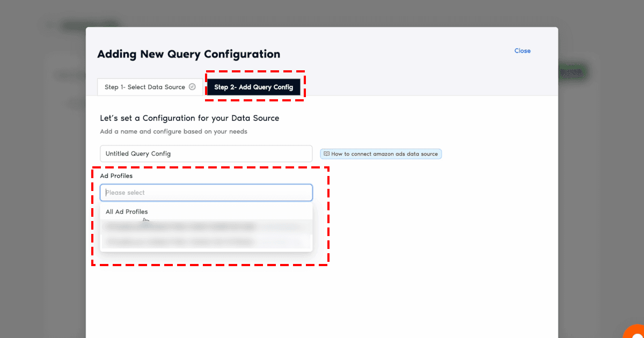Click the Add a name and configure subtitle
Viewport: 644px width, 338px height.
point(173,131)
